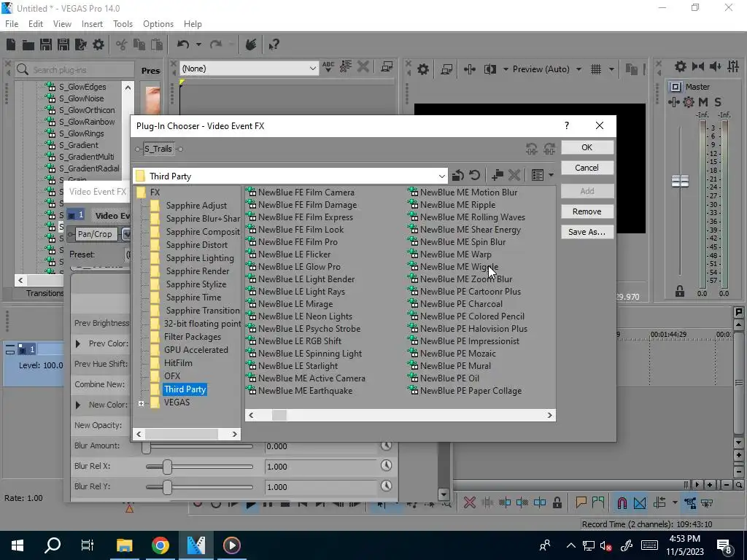Click keyframe clock icon for Blur Rel Y

click(387, 486)
